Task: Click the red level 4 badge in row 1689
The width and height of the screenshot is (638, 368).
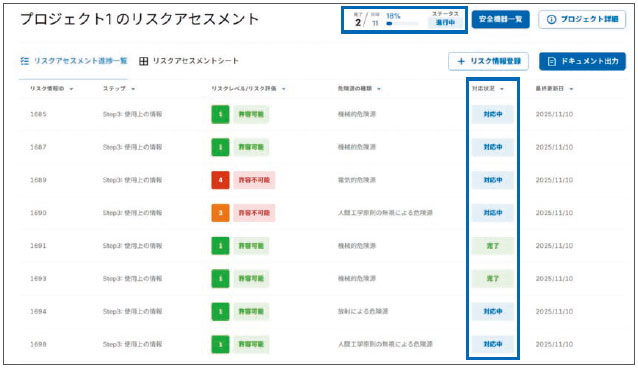Action: (x=220, y=180)
